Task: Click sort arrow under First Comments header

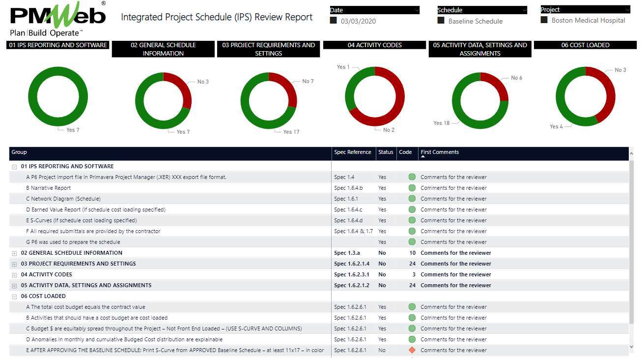Action: pos(423,157)
